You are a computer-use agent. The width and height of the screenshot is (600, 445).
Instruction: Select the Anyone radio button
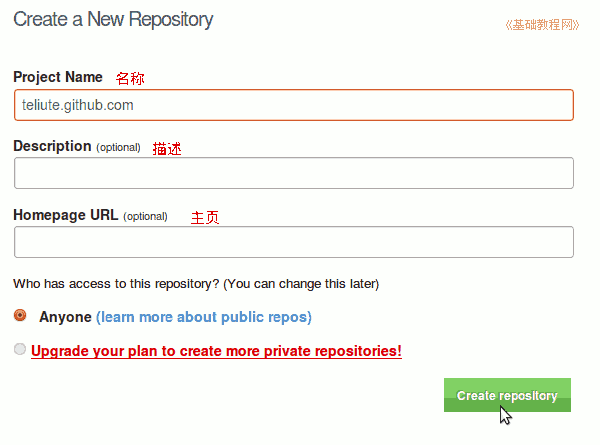(20, 315)
